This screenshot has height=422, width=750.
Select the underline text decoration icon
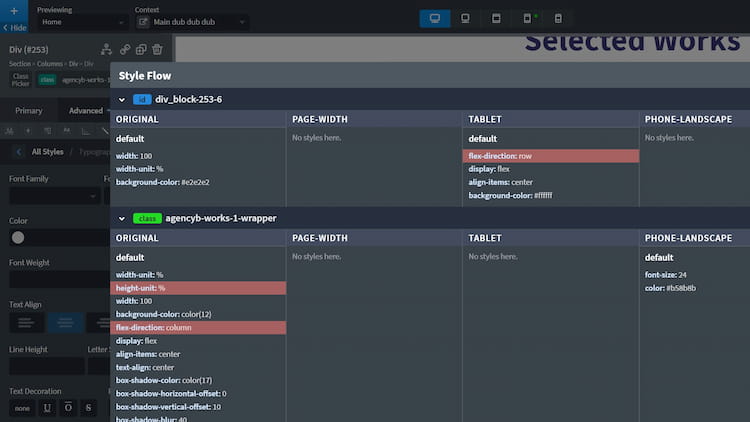pyautogui.click(x=47, y=408)
